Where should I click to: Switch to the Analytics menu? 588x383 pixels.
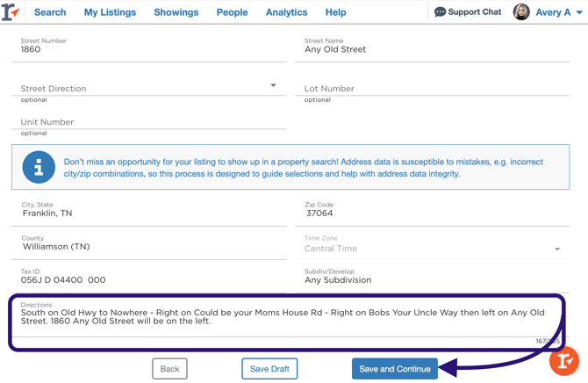tap(286, 12)
